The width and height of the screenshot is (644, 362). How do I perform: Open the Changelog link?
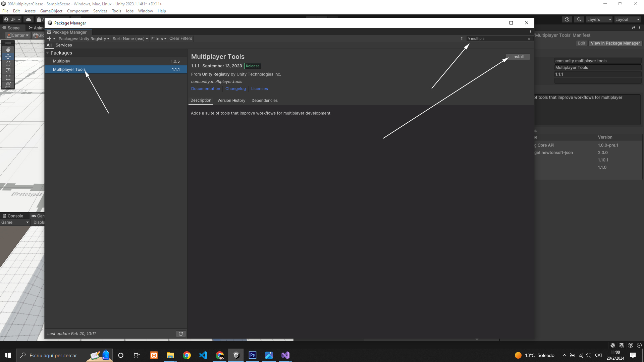[235, 89]
